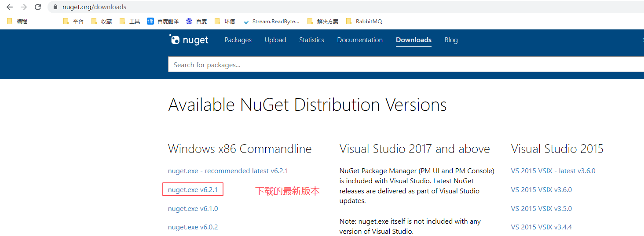Open the RabbitMQ bookmark folder
This screenshot has height=236, width=644.
pyautogui.click(x=364, y=21)
